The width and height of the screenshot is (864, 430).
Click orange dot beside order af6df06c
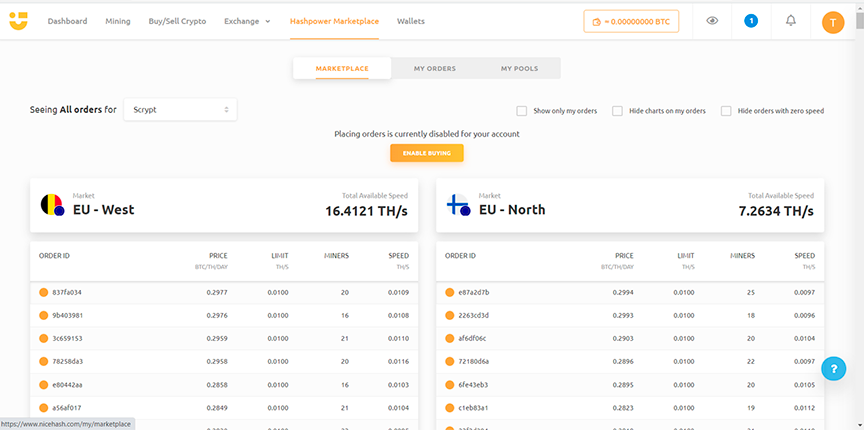point(450,338)
